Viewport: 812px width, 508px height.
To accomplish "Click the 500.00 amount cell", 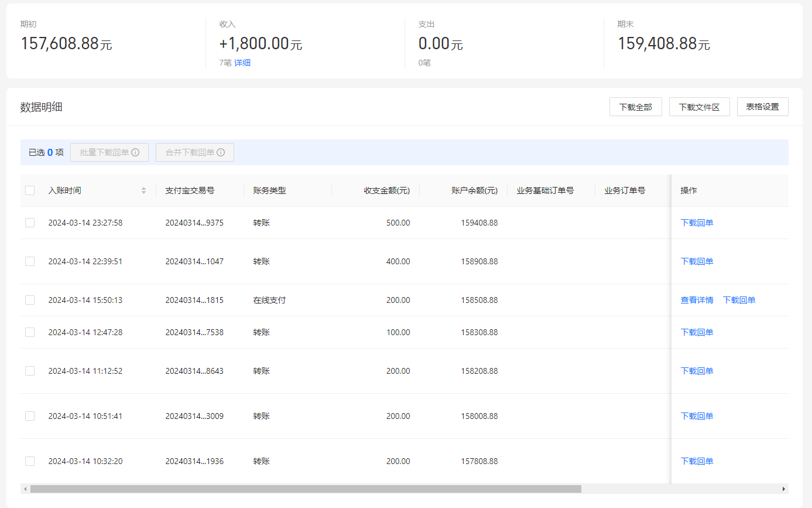I will pos(398,223).
